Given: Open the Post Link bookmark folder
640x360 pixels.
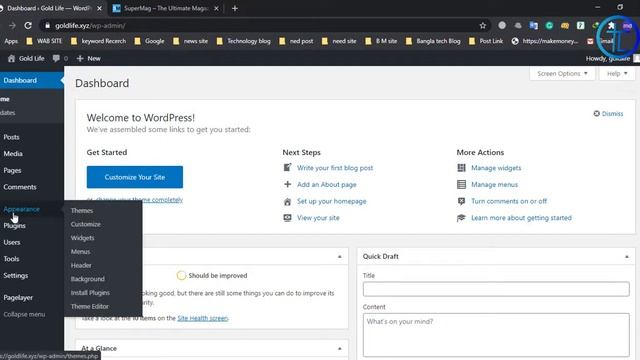Looking at the screenshot, I should point(486,41).
